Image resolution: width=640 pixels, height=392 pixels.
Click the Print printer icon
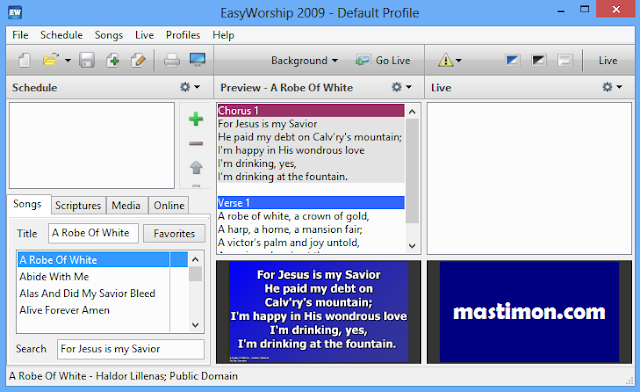point(171,60)
